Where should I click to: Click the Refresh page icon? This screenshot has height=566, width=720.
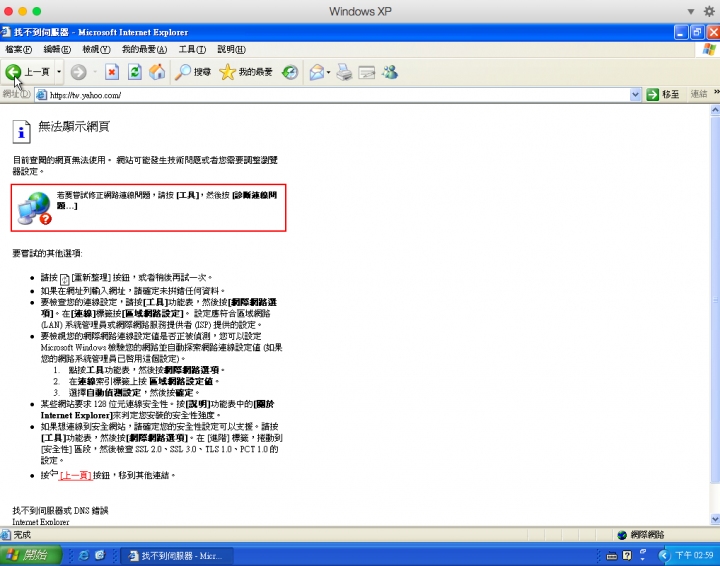[x=135, y=72]
